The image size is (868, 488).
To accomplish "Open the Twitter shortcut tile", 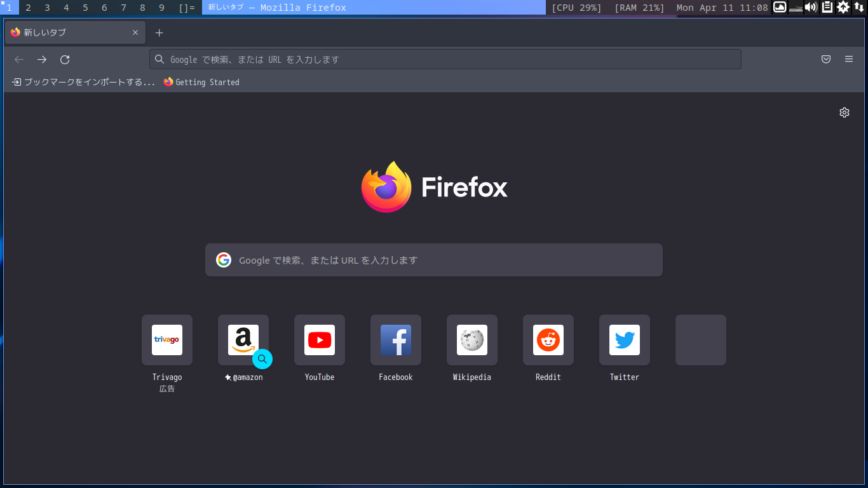I will 625,340.
